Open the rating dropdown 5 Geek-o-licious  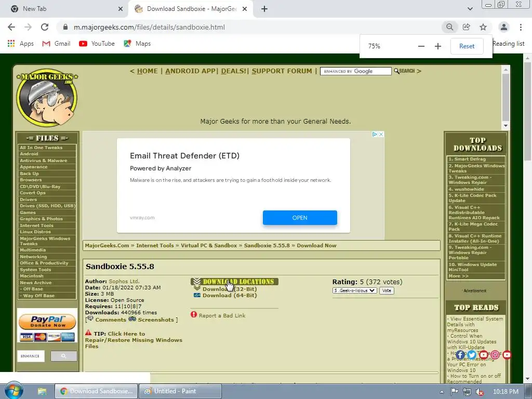(x=354, y=290)
